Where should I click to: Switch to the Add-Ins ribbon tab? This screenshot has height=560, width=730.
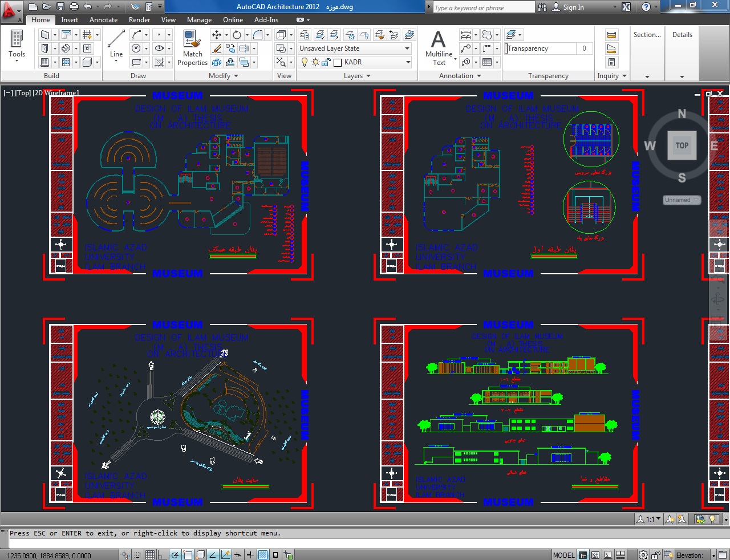click(266, 19)
